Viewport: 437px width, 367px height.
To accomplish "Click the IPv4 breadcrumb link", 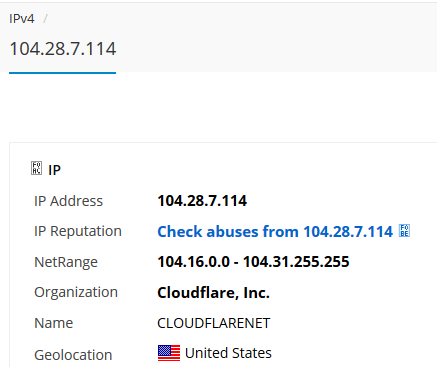I will [x=22, y=19].
